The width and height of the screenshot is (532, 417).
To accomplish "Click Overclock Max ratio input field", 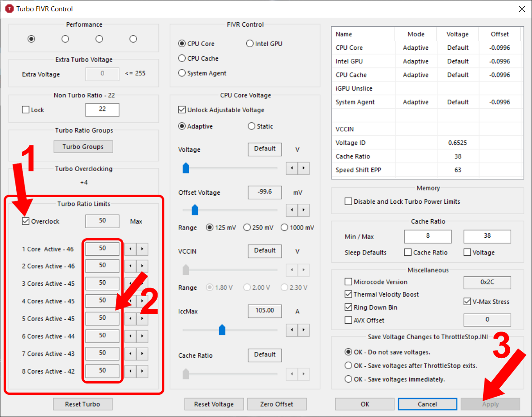I will pyautogui.click(x=102, y=221).
